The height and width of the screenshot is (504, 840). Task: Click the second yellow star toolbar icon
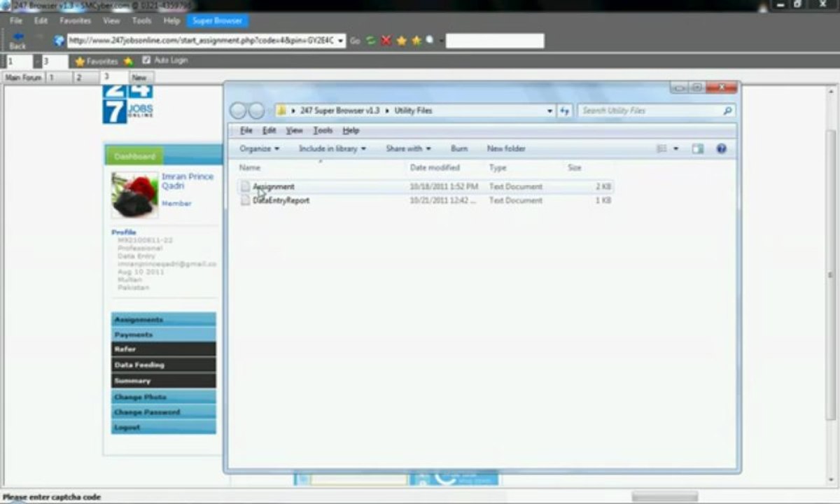click(416, 41)
